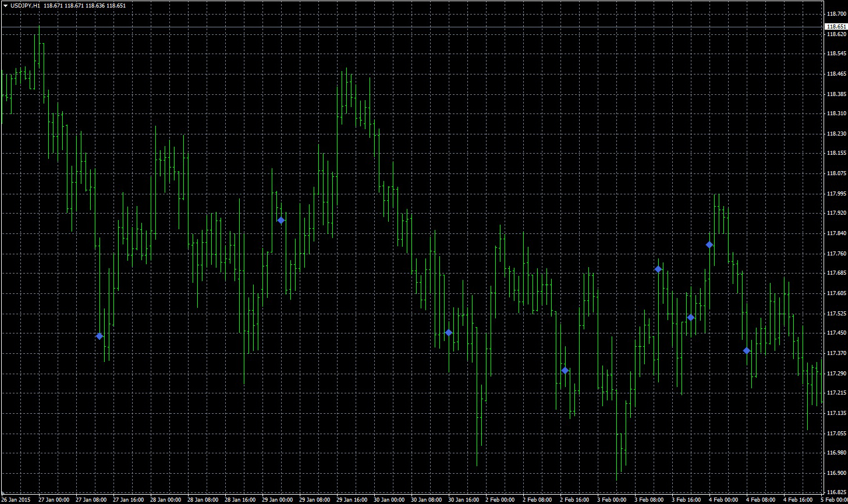848x504 pixels.
Task: Click the 29 Jan 16:00 time label
Action: click(x=352, y=499)
